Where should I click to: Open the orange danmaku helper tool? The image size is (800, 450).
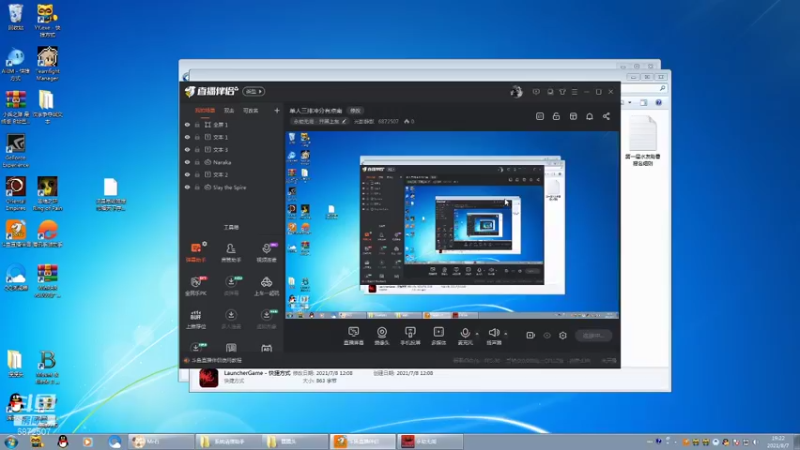(196, 252)
